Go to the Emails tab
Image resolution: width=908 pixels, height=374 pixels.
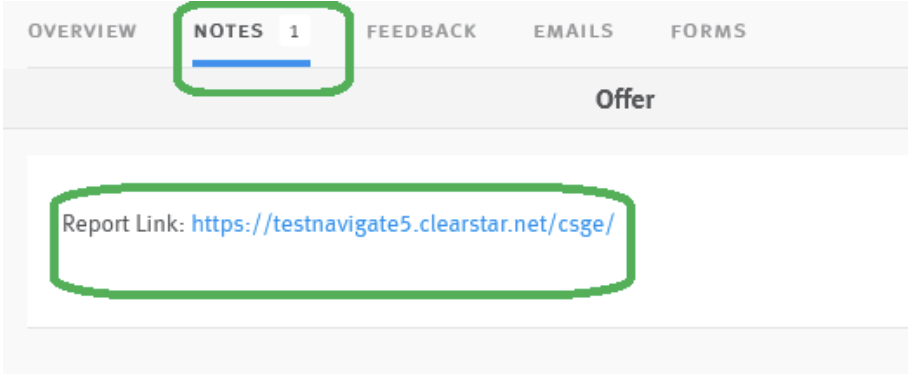pyautogui.click(x=573, y=31)
